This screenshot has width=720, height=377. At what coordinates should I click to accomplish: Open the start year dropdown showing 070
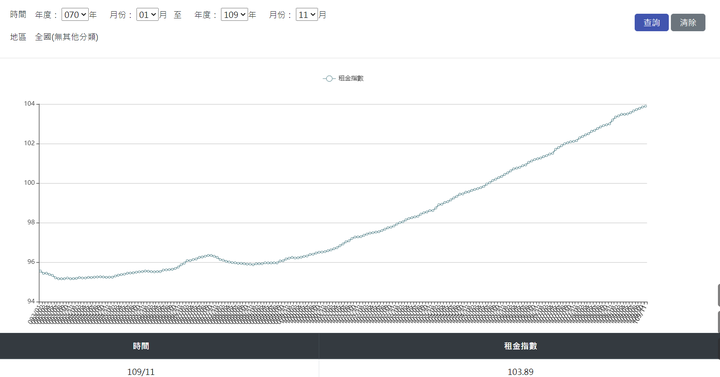pyautogui.click(x=75, y=15)
